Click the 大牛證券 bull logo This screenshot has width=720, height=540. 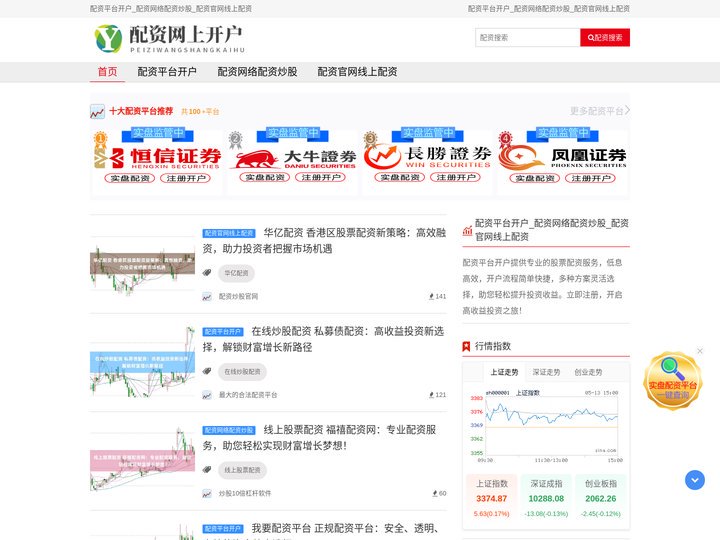255,159
